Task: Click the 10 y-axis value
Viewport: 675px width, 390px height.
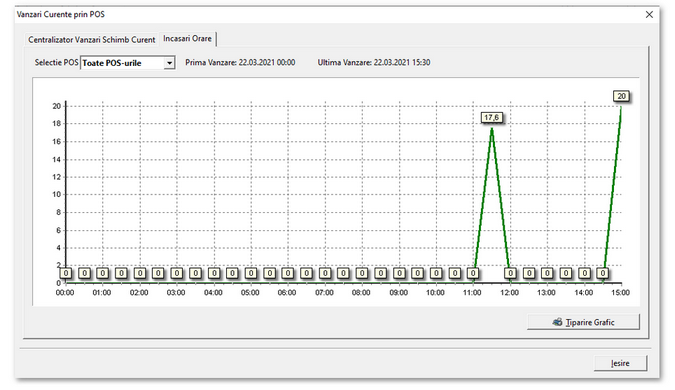Action: [x=56, y=195]
